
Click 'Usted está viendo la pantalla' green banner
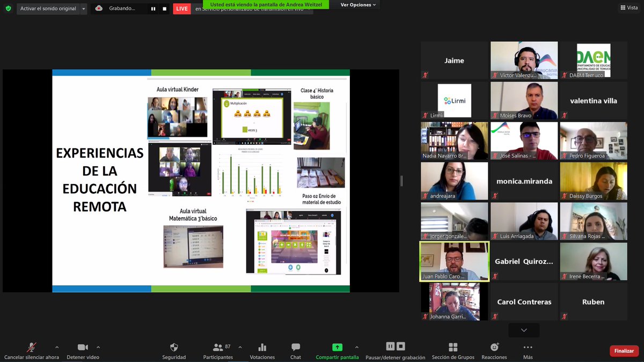pos(266,4)
